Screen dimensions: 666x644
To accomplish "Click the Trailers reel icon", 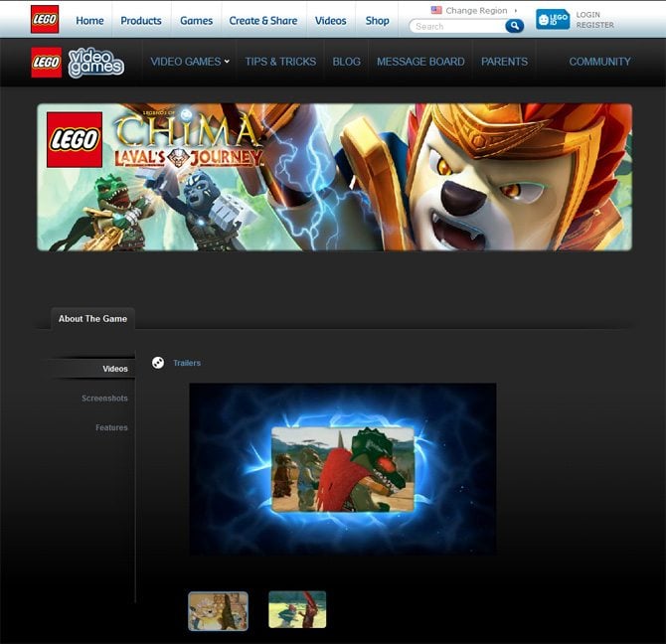I will tap(158, 363).
